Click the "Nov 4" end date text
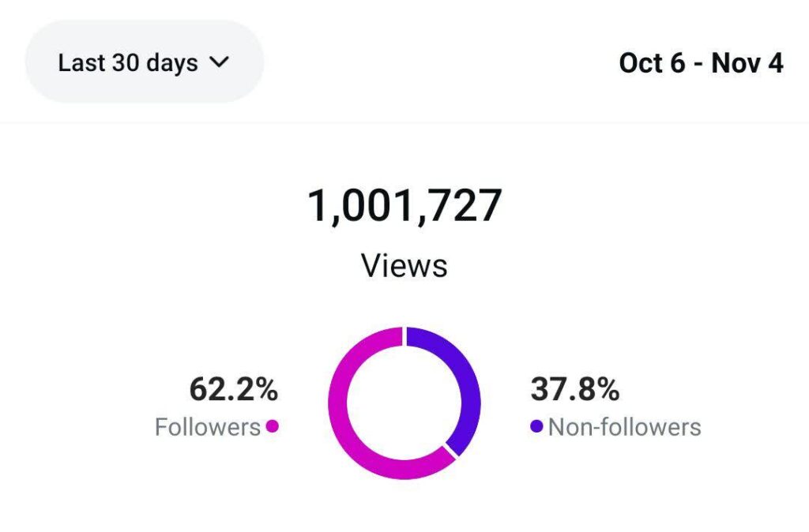Viewport: 809px width, 532px height. pos(747,63)
